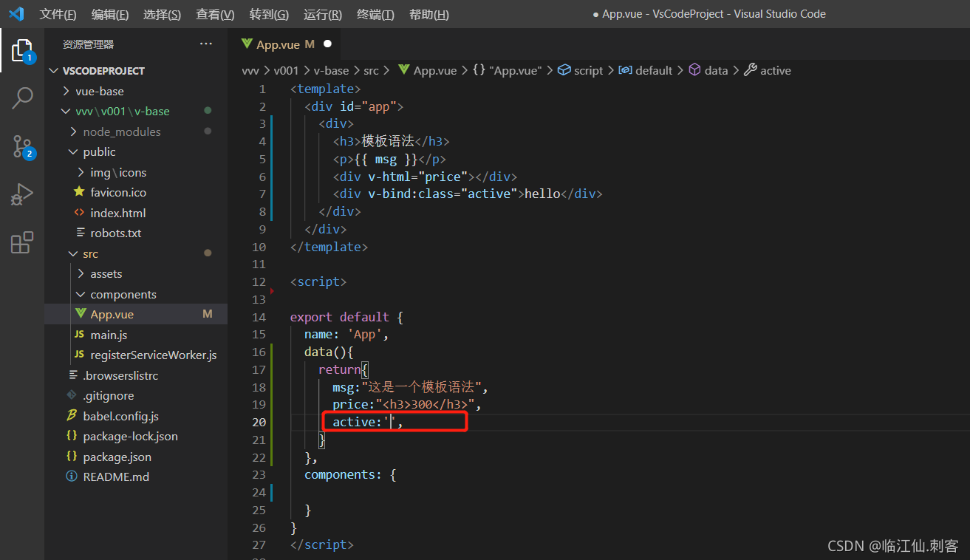Collapse the VSCODEPROJECT root folder
The height and width of the screenshot is (560, 970).
click(x=54, y=71)
